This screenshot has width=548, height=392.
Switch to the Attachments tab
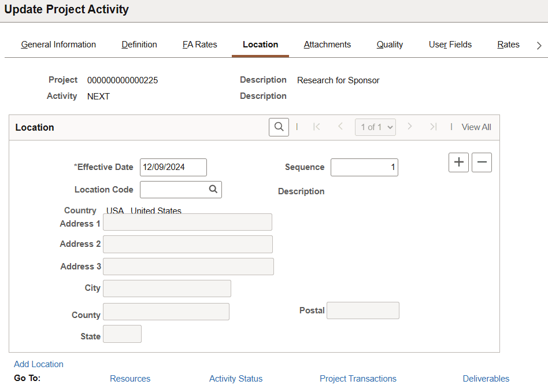[327, 45]
